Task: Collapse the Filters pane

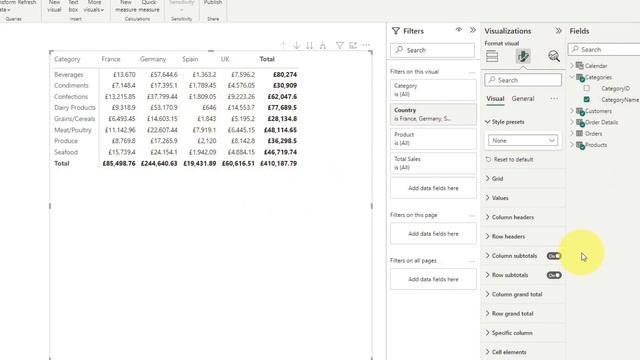Action: (473, 30)
